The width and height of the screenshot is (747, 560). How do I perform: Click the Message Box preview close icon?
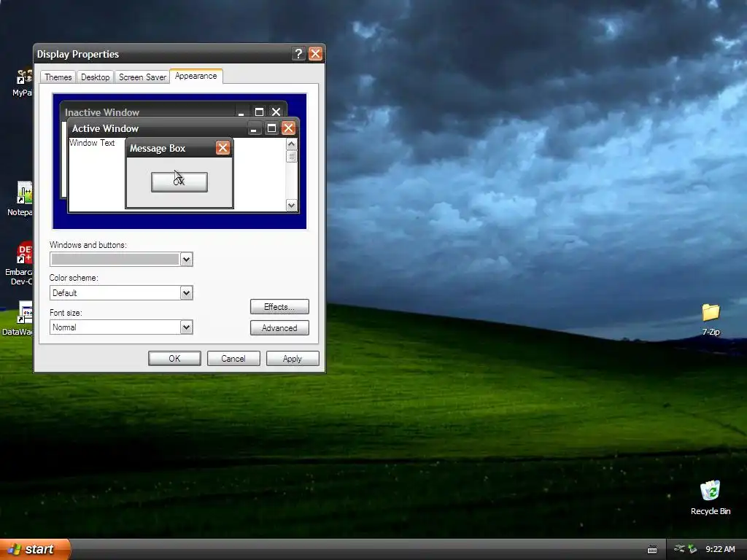(222, 147)
